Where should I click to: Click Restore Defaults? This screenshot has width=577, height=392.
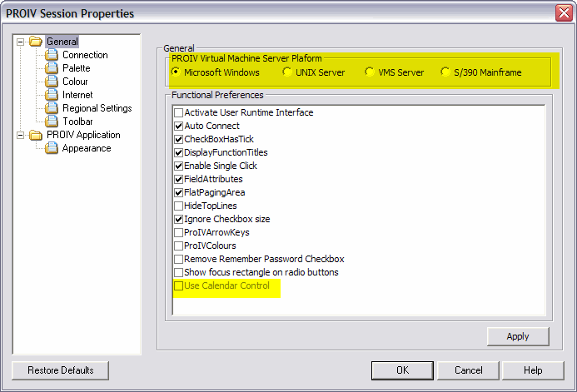tap(60, 370)
